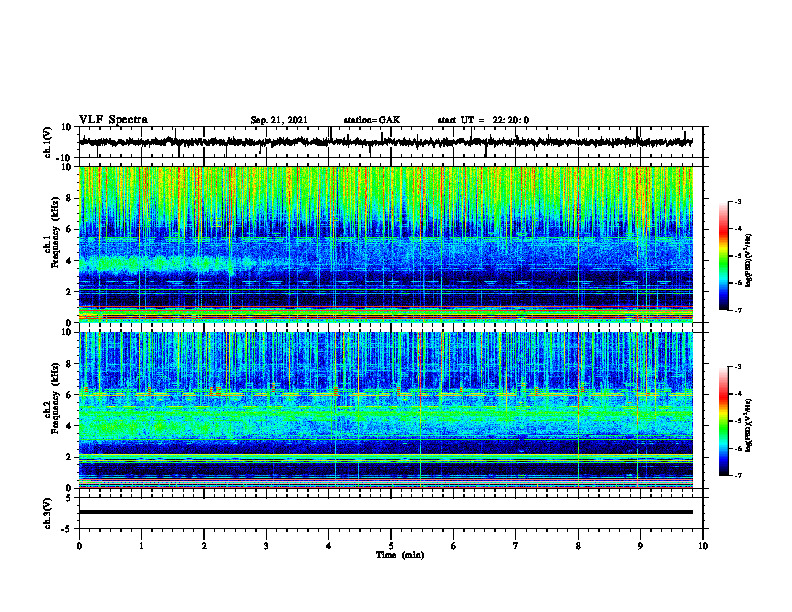Click time axis tick label '5'
The width and height of the screenshot is (792, 612).
tap(391, 546)
